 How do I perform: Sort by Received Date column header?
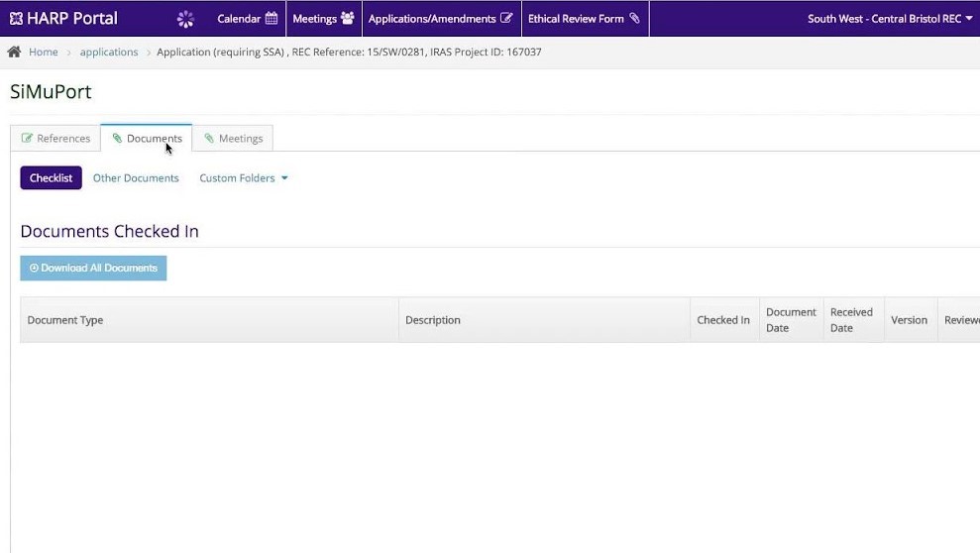[x=851, y=320]
